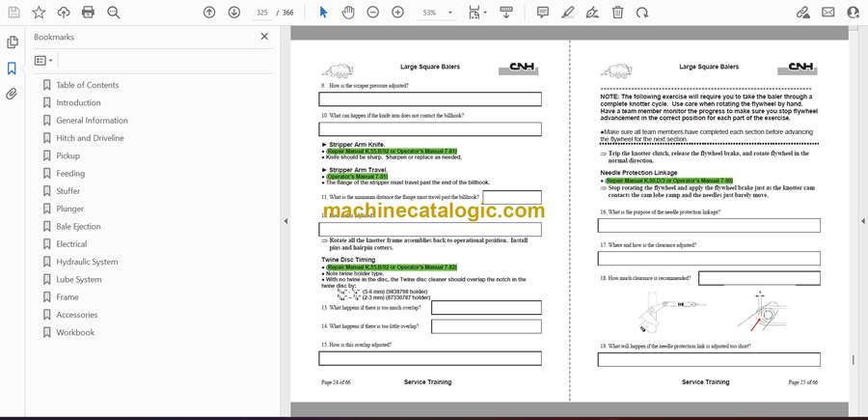This screenshot has width=868, height=420.
Task: Send the file by email envelope icon
Action: (828, 13)
